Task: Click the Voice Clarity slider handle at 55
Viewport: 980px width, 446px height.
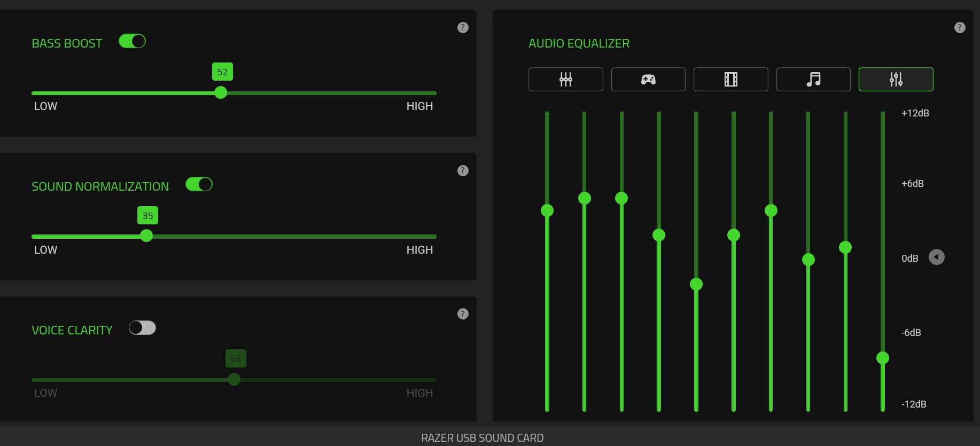Action: (x=234, y=380)
